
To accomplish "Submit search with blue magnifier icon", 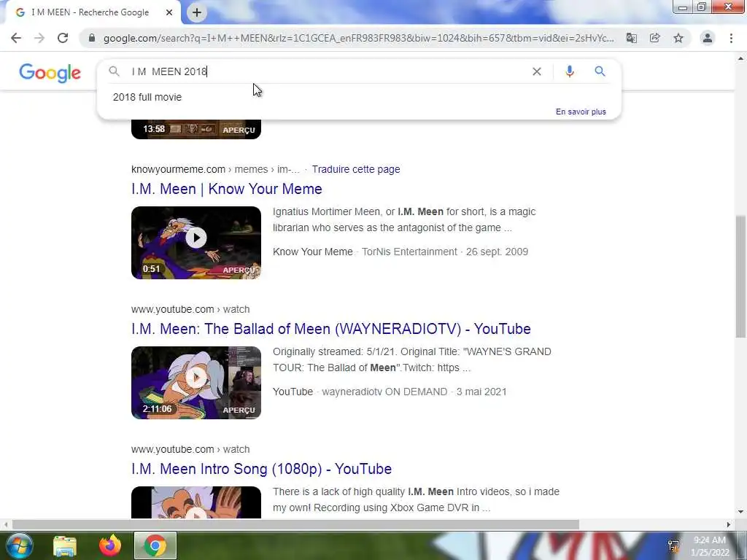I will click(x=600, y=71).
